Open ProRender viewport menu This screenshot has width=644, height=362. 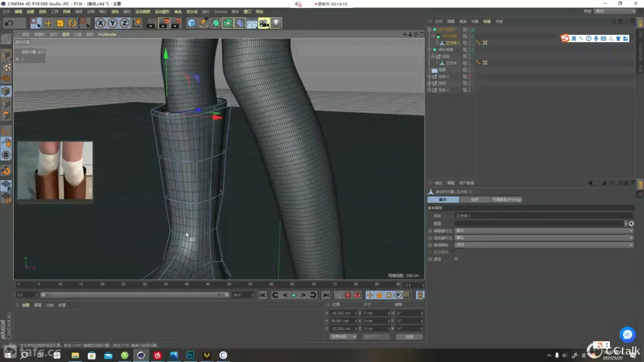107,35
